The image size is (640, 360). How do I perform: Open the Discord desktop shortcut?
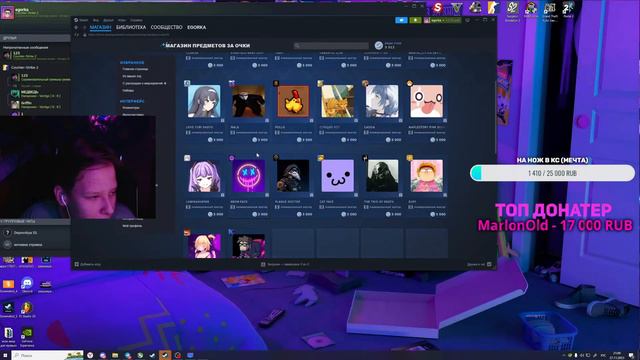27,284
